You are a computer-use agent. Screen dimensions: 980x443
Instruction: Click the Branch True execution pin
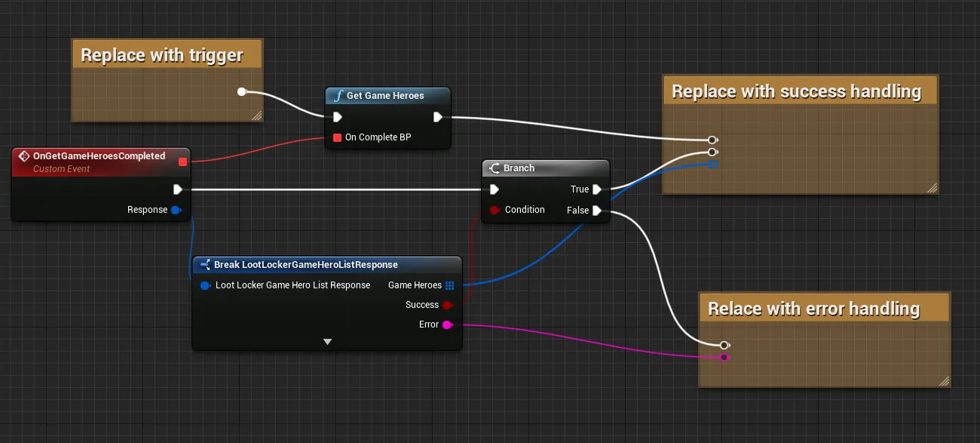tap(597, 189)
